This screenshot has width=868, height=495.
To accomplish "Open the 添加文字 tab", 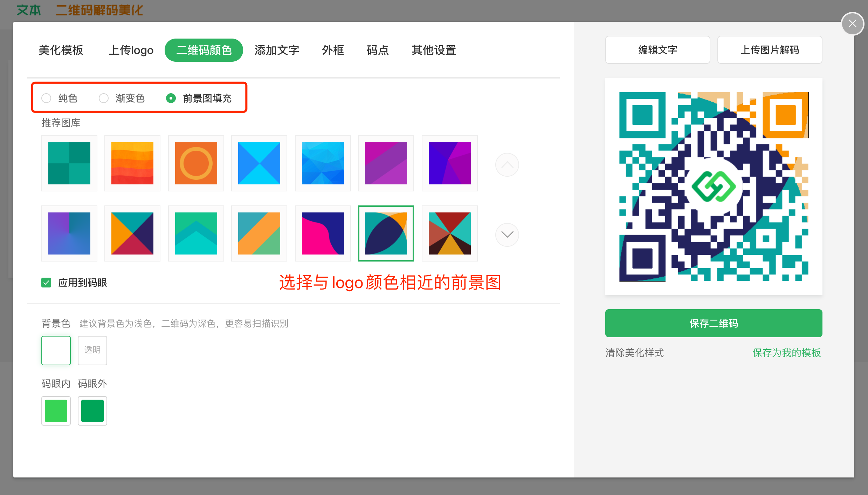I will pyautogui.click(x=277, y=50).
